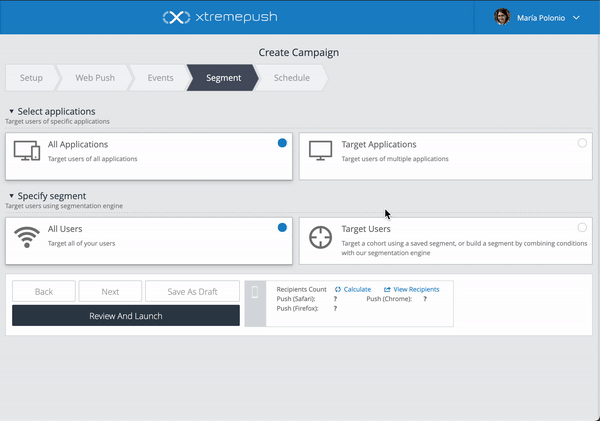This screenshot has width=600, height=421.
Task: Click the Recipients Count label
Action: click(302, 289)
